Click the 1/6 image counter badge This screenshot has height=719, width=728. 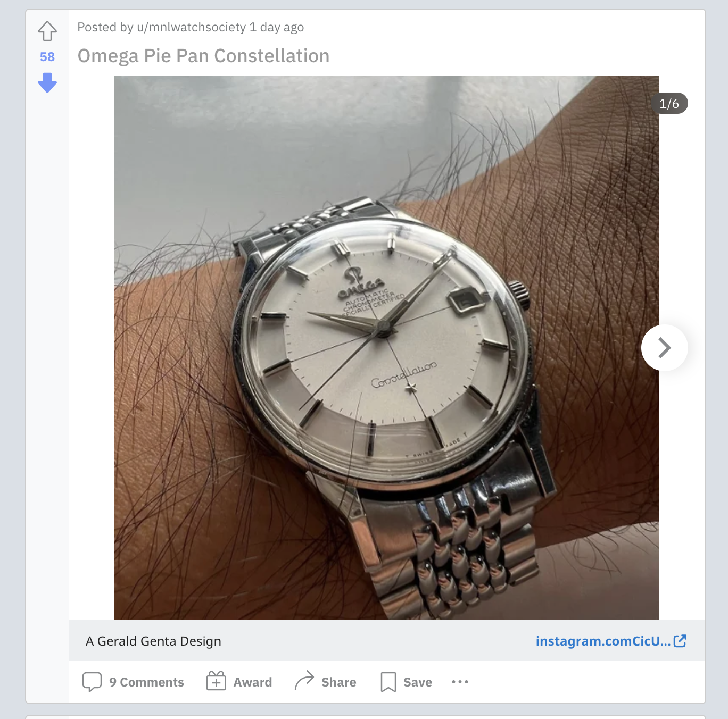click(x=669, y=104)
